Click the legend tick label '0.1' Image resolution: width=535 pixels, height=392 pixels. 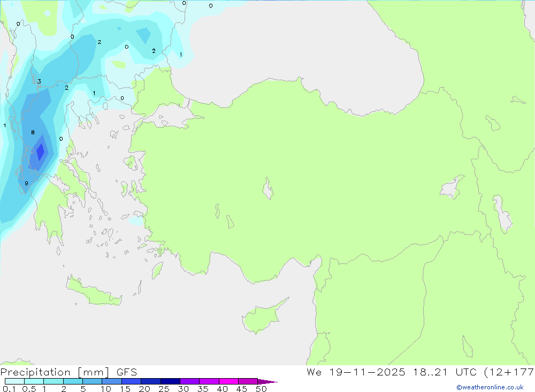[9, 389]
